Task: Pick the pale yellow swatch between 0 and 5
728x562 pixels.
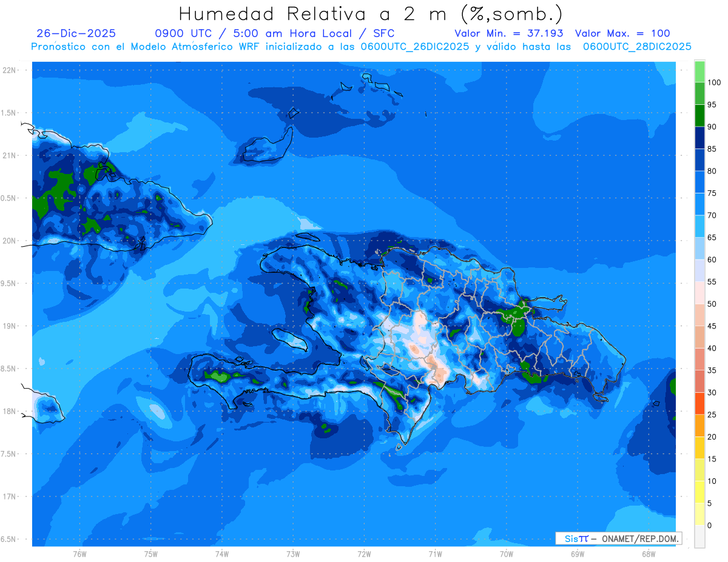Action: pyautogui.click(x=699, y=514)
